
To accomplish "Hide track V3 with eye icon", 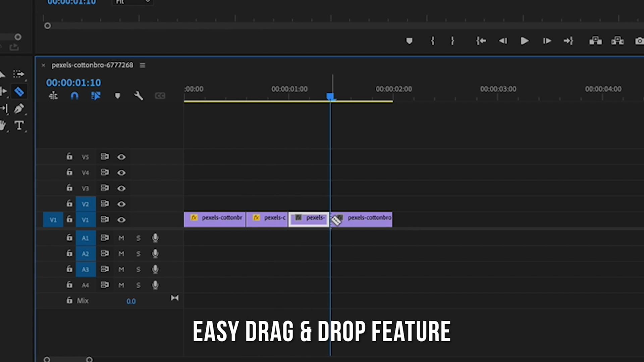I will click(121, 188).
